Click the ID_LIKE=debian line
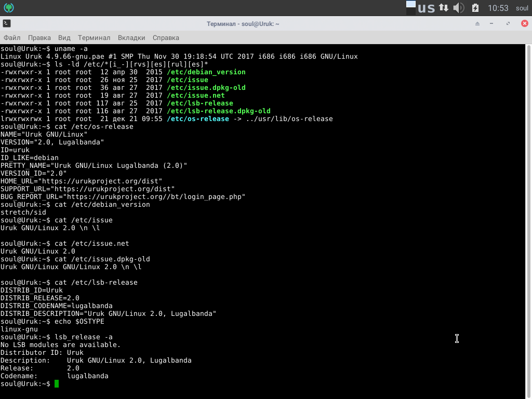 [x=30, y=158]
